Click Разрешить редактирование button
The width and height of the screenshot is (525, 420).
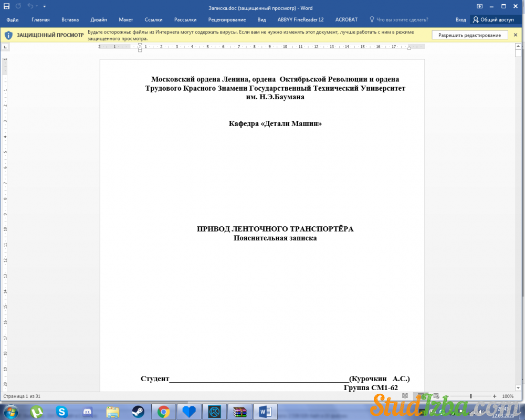tap(470, 35)
